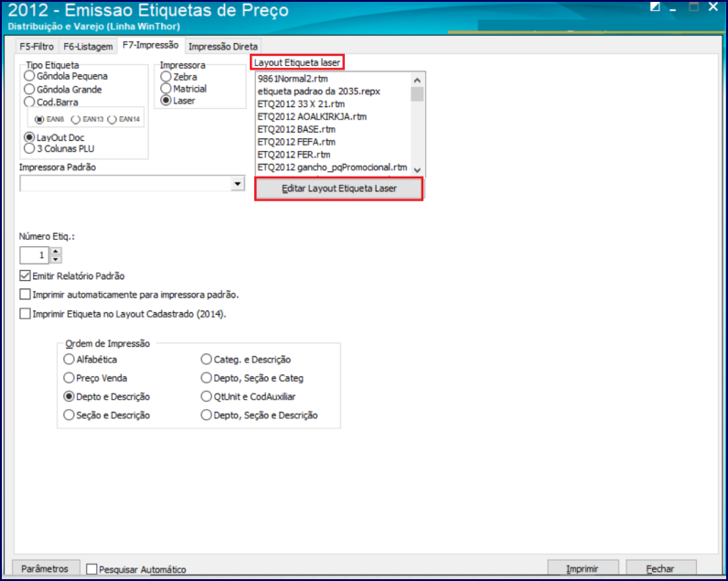Click the title bar restore-style icon
Viewport: 728px width, 581px height.
655,7
